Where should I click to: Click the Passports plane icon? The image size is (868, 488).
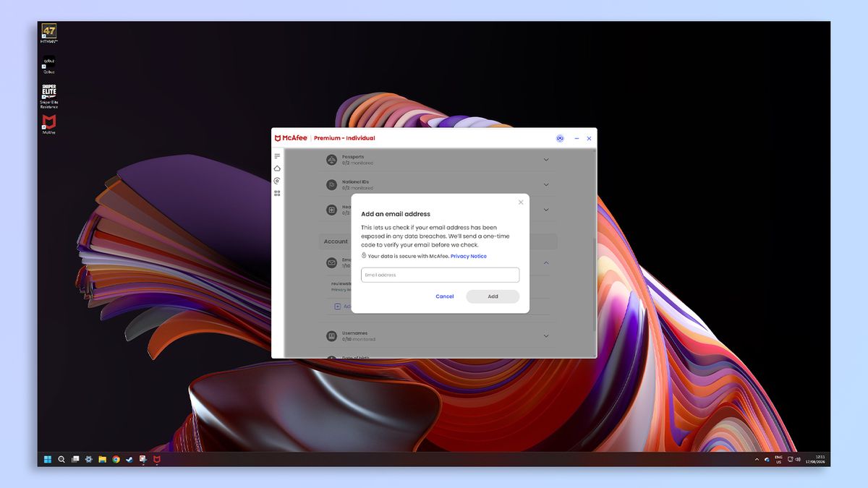(x=332, y=160)
